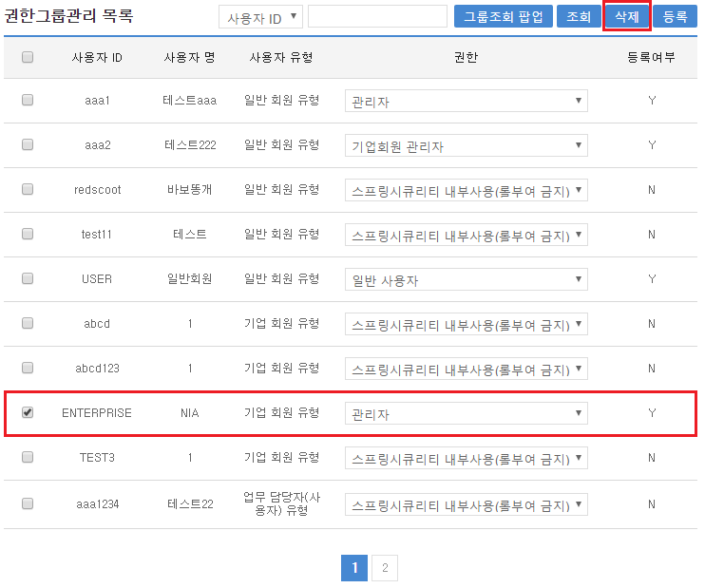
Task: Open the 권한 dropdown for aaa1
Action: click(x=466, y=101)
